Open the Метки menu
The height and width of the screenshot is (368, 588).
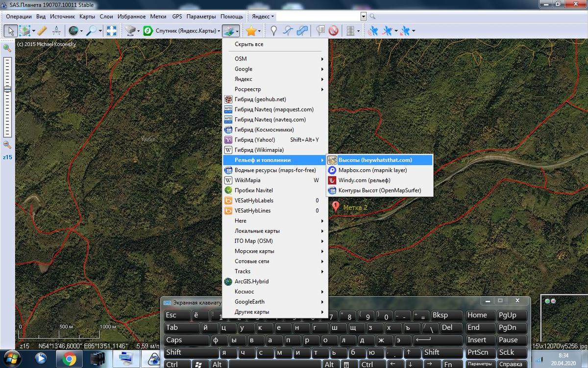pos(158,16)
